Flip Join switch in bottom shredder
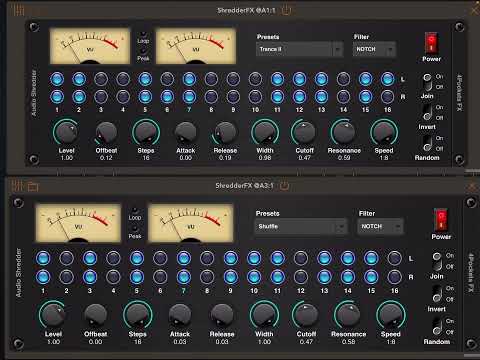The height and width of the screenshot is (360, 480). 437,261
